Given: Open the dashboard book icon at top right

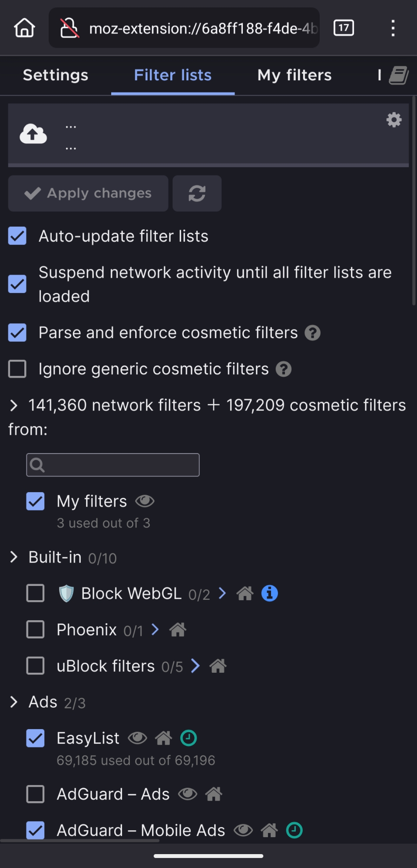Looking at the screenshot, I should 398,75.
